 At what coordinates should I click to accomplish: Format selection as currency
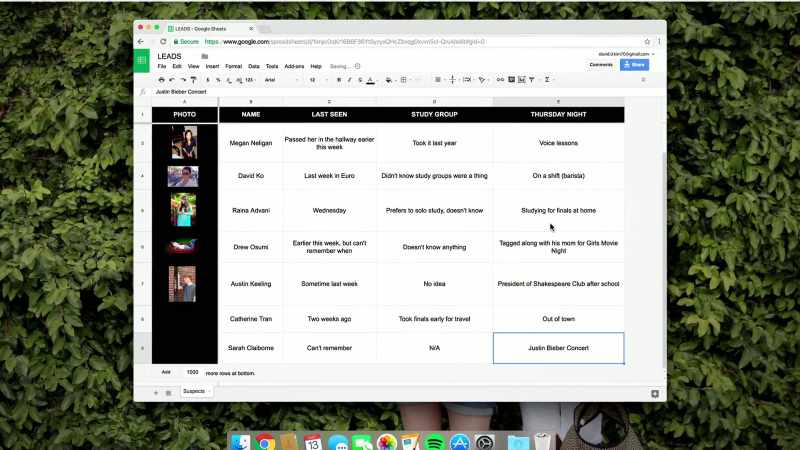click(208, 80)
